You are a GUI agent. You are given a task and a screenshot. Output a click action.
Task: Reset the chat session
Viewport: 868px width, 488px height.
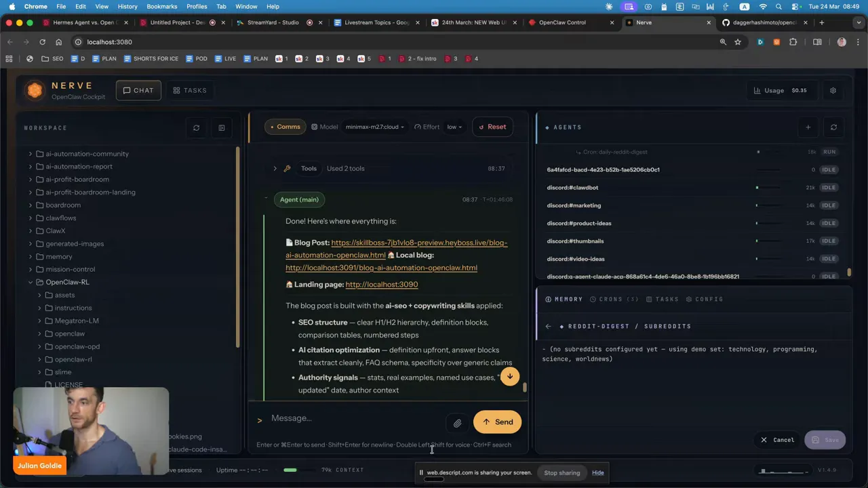(492, 127)
